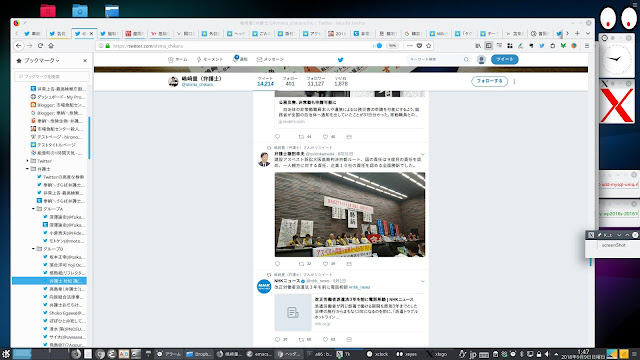Open a new browser tab with plus button
This screenshot has height=360, width=640.
[x=578, y=33]
